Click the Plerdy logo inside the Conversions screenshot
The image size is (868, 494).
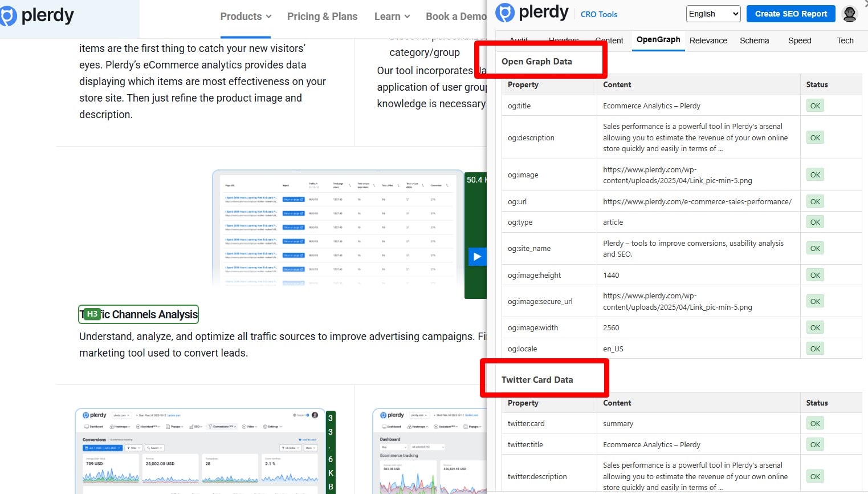[93, 415]
